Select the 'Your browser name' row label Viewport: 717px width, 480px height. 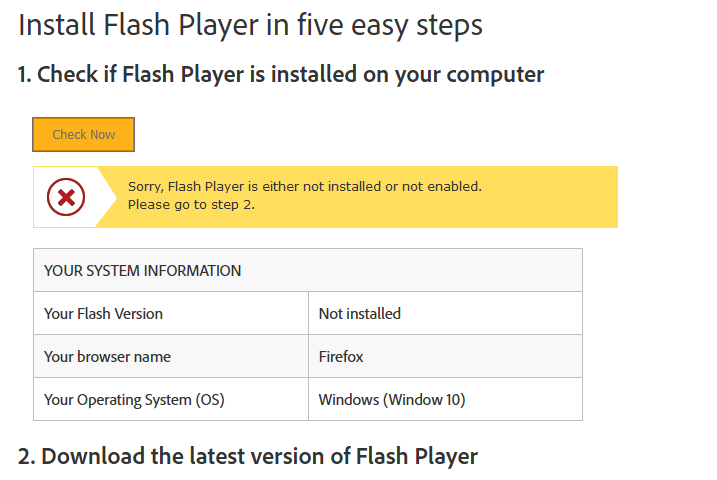tap(107, 357)
